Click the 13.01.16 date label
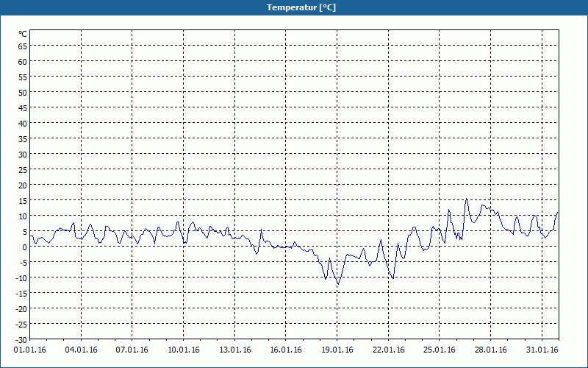This screenshot has height=368, width=588. click(234, 350)
